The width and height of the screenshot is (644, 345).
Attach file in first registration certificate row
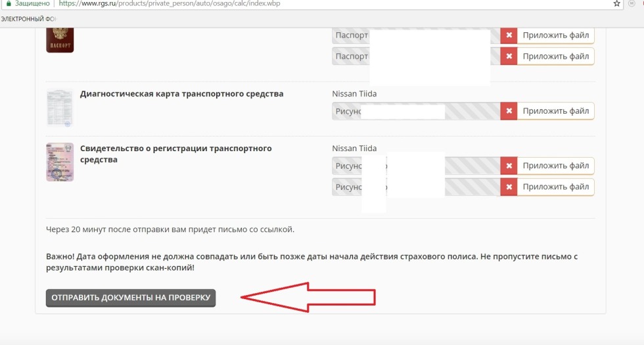[555, 166]
